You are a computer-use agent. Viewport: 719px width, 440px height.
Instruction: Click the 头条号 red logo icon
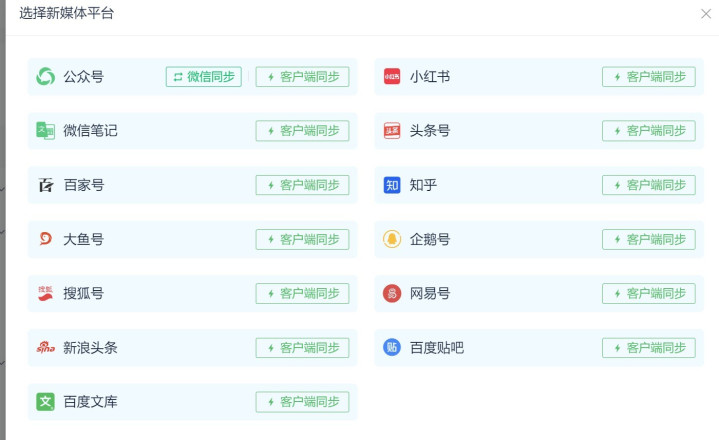tap(392, 131)
